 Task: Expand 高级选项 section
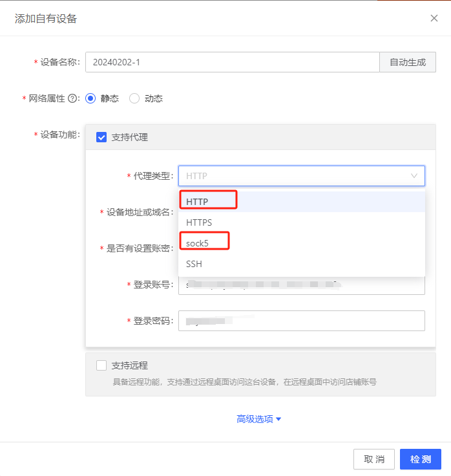pyautogui.click(x=255, y=419)
